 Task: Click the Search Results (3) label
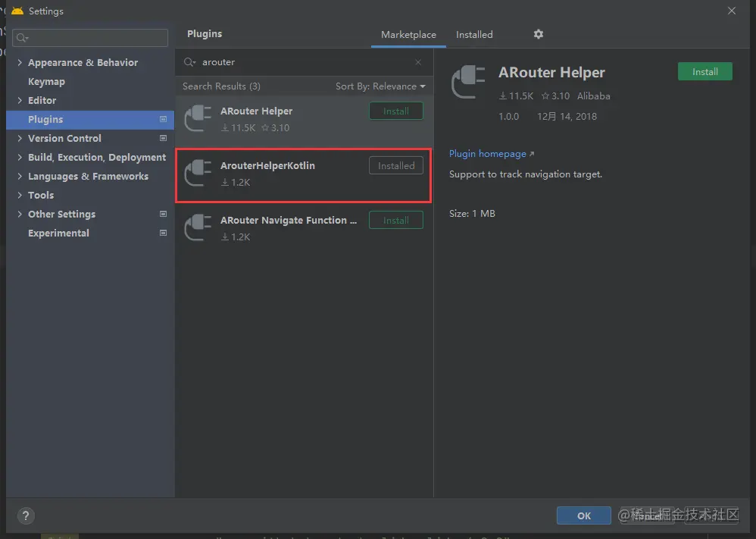coord(221,86)
